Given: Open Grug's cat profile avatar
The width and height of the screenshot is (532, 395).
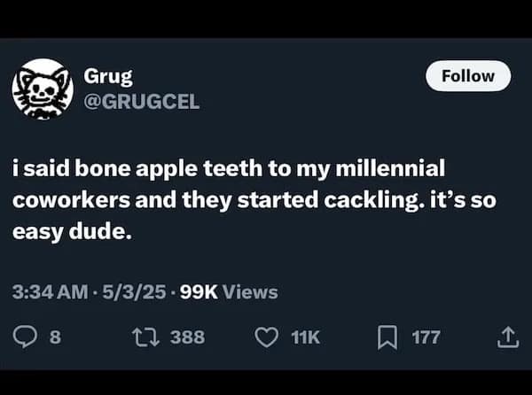Looking at the screenshot, I should [42, 89].
